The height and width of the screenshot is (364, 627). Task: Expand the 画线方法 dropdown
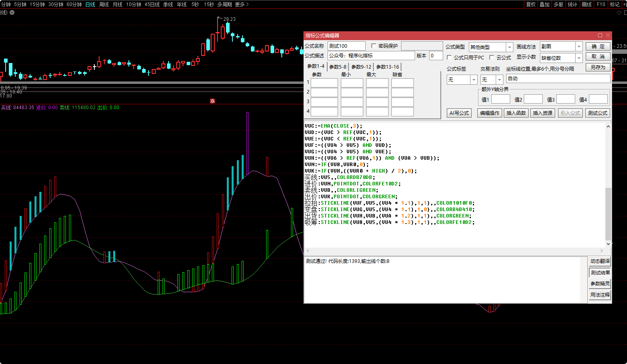point(578,47)
